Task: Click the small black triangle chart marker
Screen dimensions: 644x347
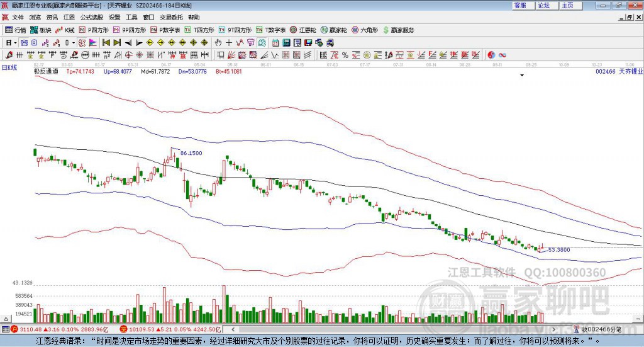Action: pyautogui.click(x=522, y=75)
